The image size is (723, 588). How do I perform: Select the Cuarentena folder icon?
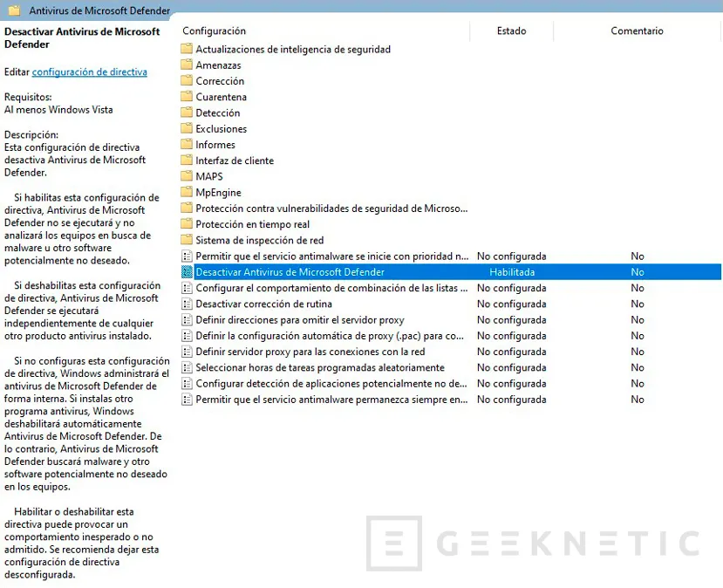[x=187, y=97]
